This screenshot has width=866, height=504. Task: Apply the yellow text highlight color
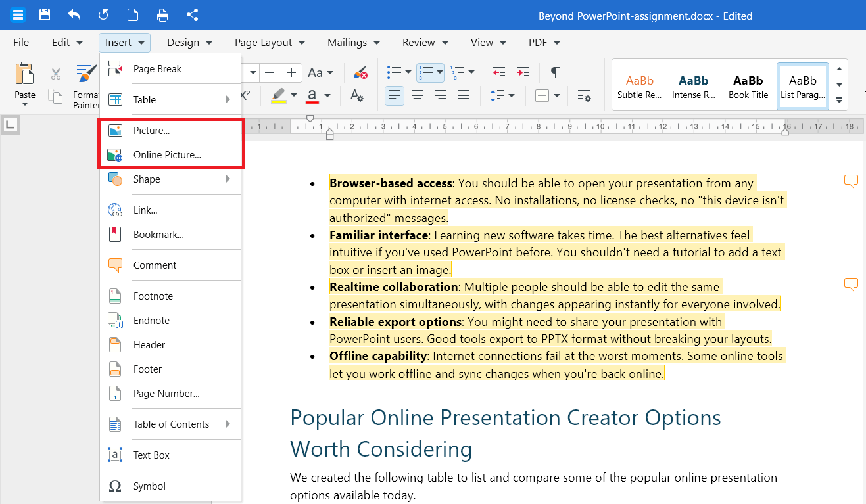coord(279,96)
